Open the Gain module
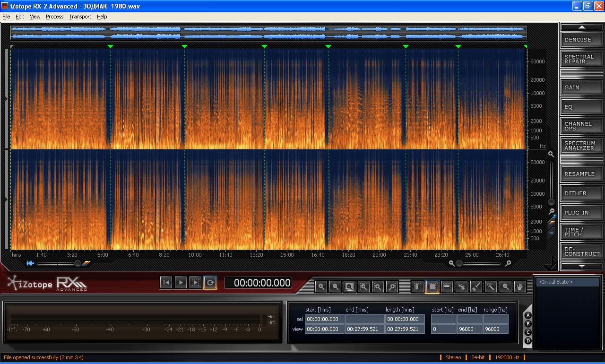This screenshot has width=605, height=364. [582, 87]
